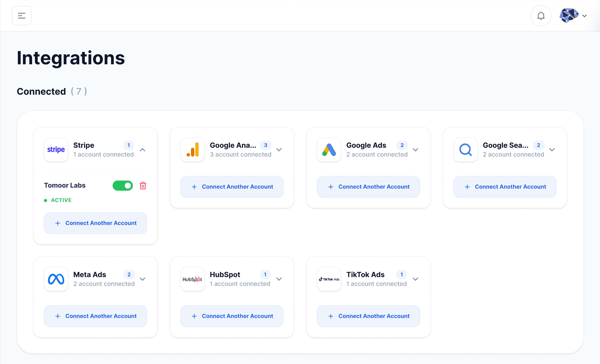Click the truncated Google Ana... title
This screenshot has height=364, width=600.
[233, 145]
